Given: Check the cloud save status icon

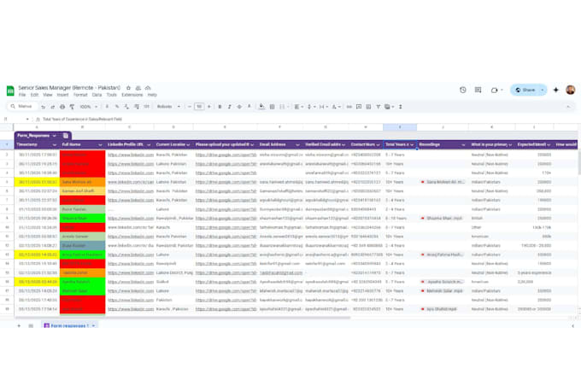Looking at the screenshot, I should click(x=148, y=88).
